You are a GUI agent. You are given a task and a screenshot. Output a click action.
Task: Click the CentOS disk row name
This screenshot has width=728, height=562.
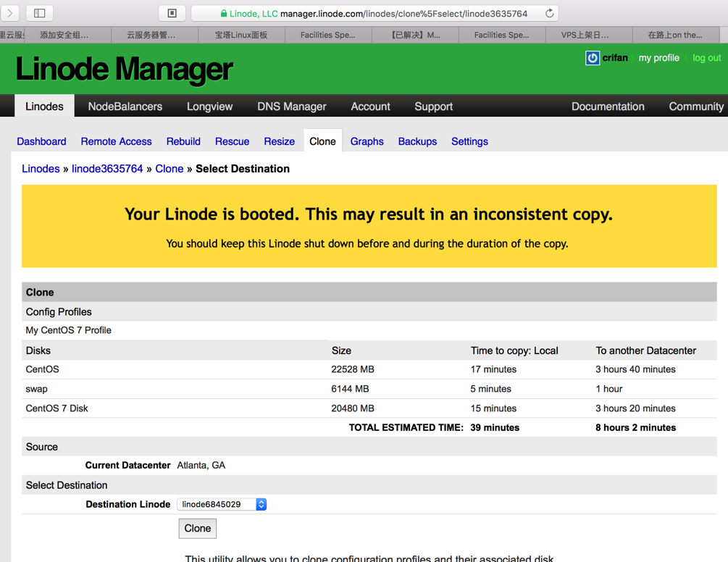(x=42, y=369)
